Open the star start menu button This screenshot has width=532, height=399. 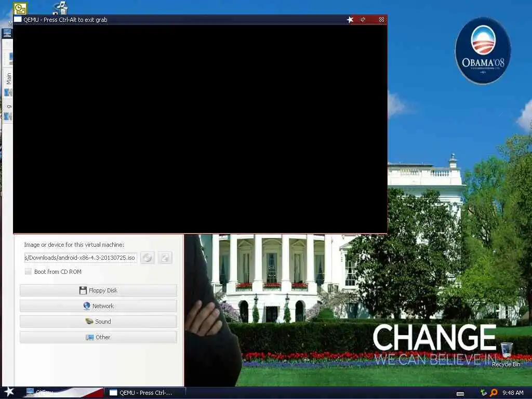9,392
